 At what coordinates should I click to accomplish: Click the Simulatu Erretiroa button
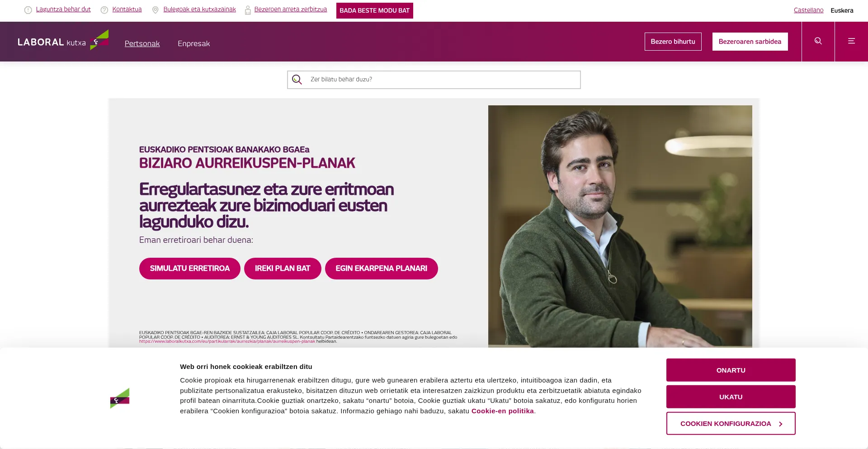pos(190,269)
